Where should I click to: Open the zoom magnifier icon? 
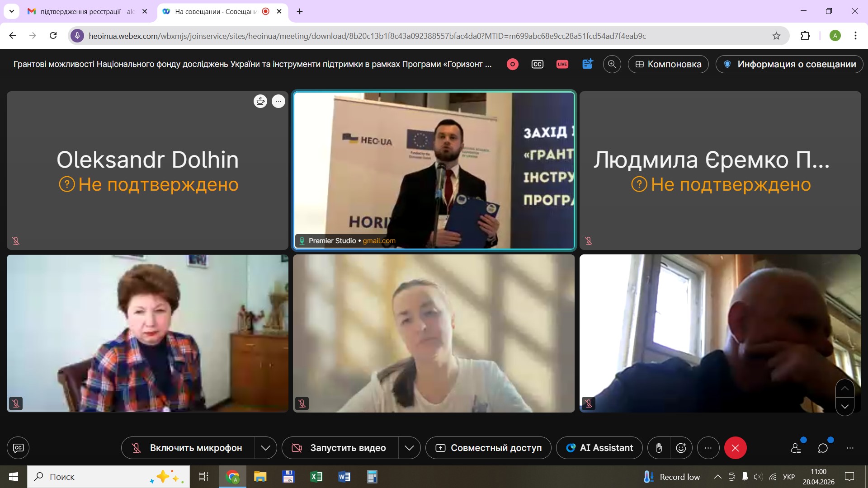(x=612, y=64)
